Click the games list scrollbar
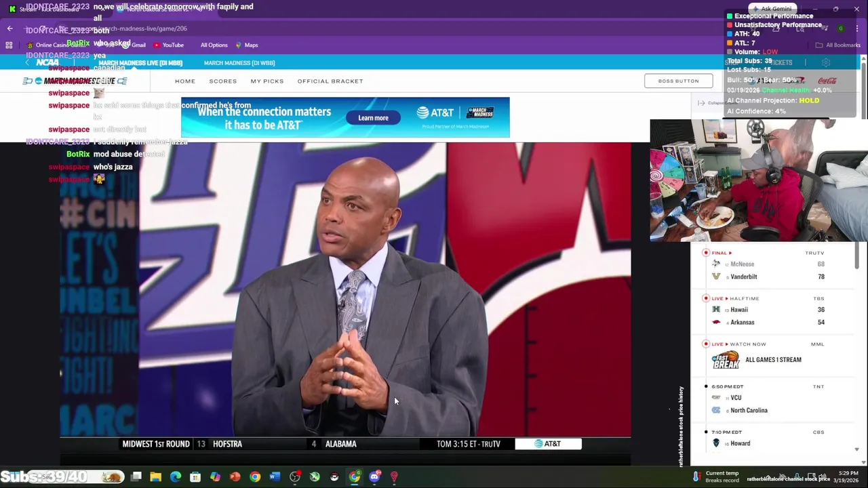The width and height of the screenshot is (868, 488). click(856, 256)
